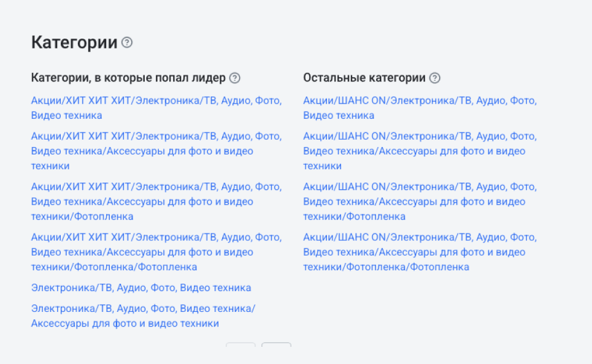Select the first link under Остальные категории
The height and width of the screenshot is (364, 592).
pyautogui.click(x=420, y=108)
